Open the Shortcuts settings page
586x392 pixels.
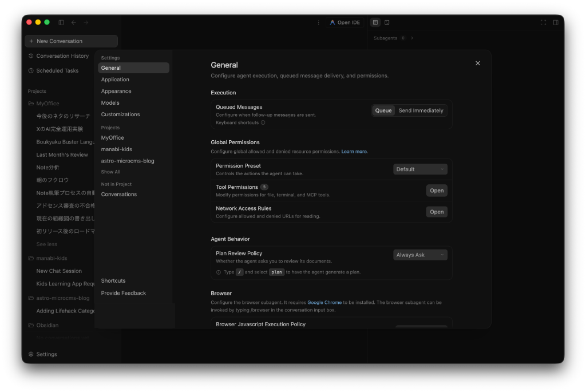[x=113, y=280]
